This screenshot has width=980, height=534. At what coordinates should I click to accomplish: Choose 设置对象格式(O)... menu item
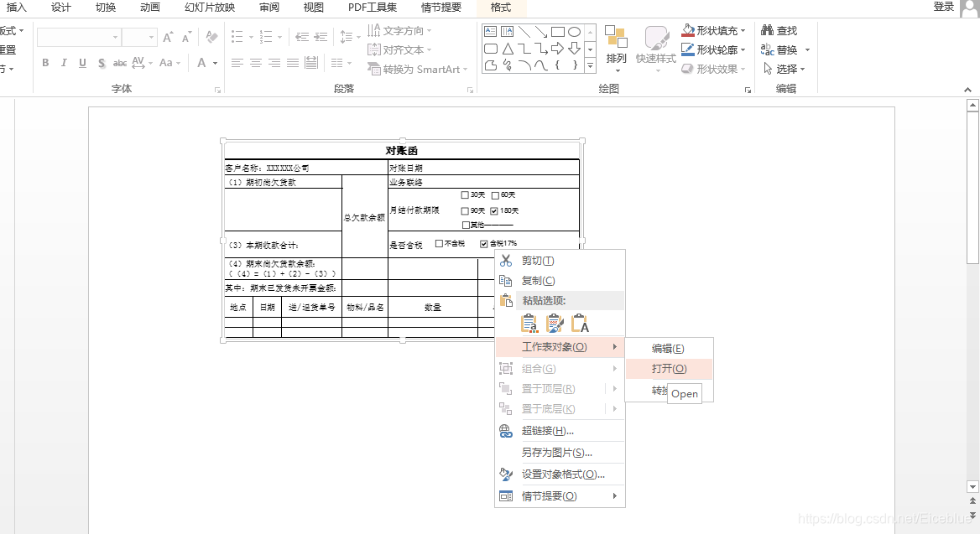point(560,474)
